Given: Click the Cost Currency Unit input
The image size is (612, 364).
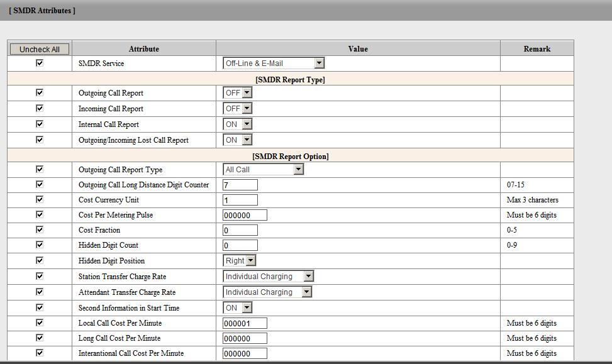Looking at the screenshot, I should pos(240,200).
